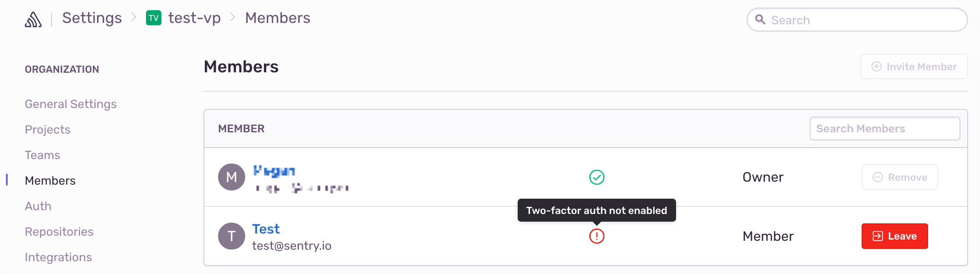Click the M avatar of the owner
The width and height of the screenshot is (980, 274).
231,177
